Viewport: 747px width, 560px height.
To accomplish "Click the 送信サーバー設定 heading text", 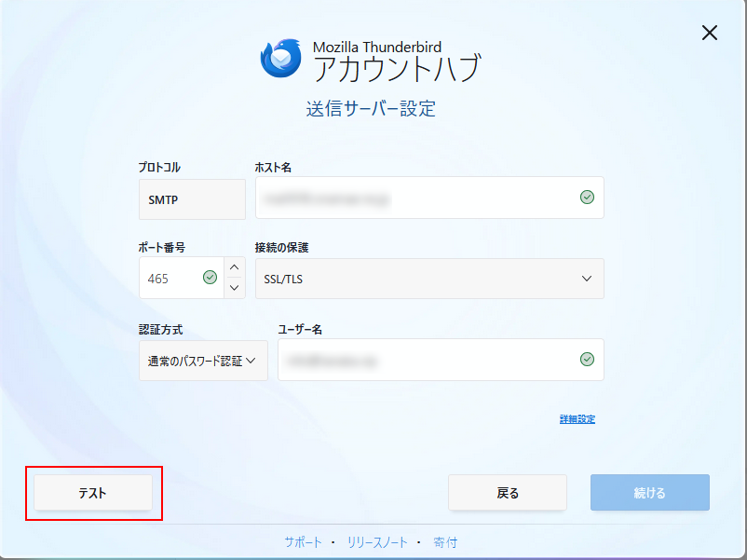I will (371, 109).
